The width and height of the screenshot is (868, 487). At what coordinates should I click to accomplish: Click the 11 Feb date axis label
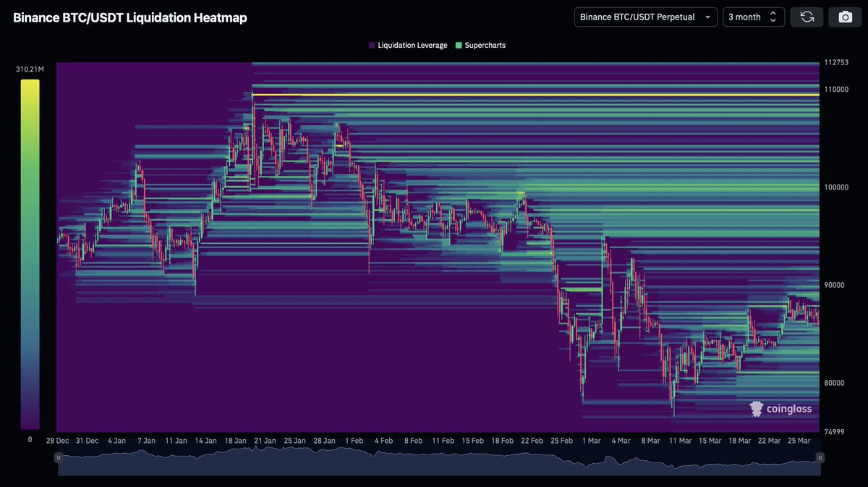click(443, 440)
